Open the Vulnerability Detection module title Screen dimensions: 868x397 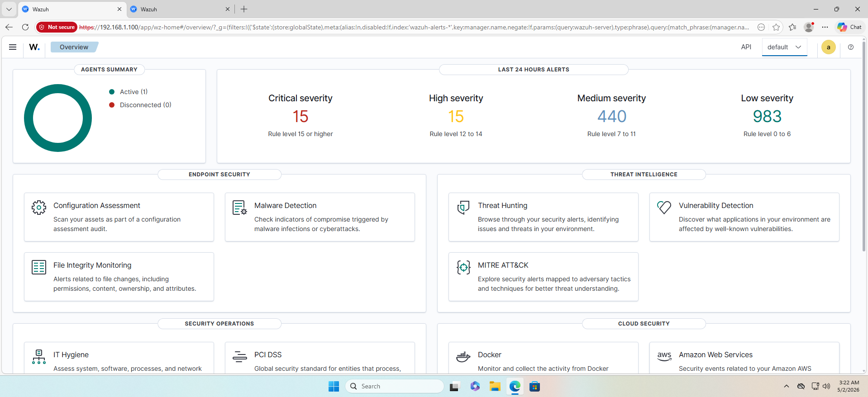[x=716, y=206]
